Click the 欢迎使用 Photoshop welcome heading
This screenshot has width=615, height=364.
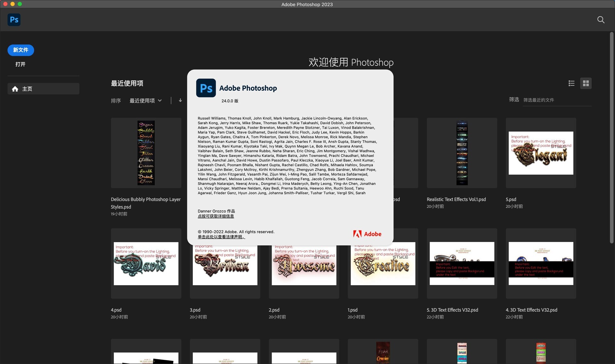351,62
